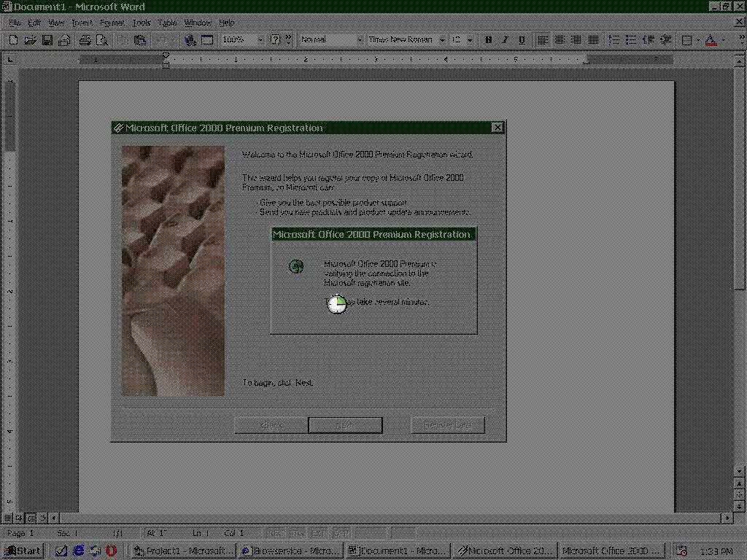Click the Tables and Borders icon
Screen dimensions: 747x560
pos(206,40)
